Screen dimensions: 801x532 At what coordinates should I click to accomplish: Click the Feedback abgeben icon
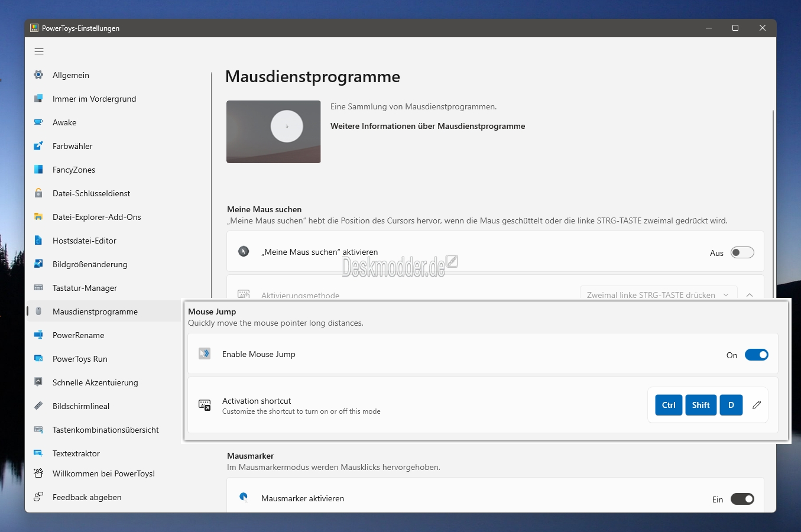(x=38, y=497)
